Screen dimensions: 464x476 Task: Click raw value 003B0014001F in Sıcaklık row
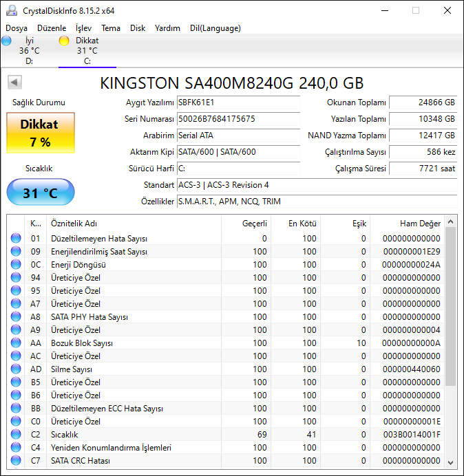(x=412, y=435)
